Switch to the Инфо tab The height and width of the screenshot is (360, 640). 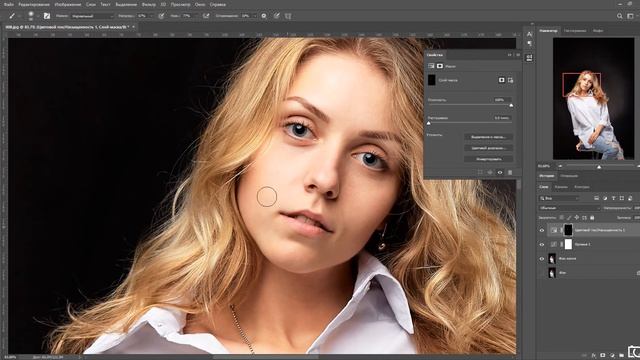tap(598, 31)
